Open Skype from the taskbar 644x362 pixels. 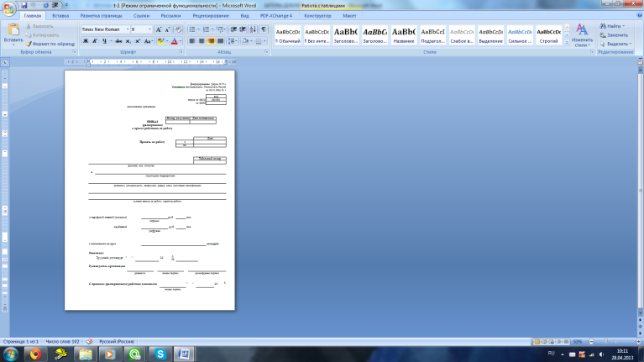pyautogui.click(x=160, y=354)
